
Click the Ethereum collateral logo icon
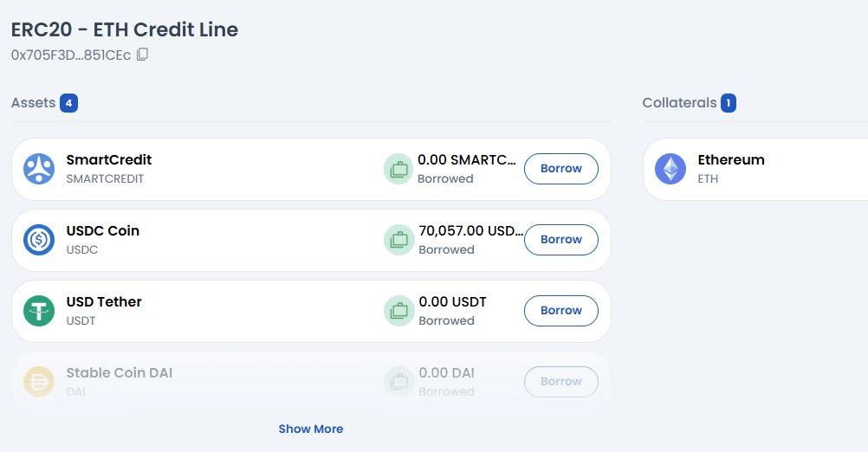click(x=670, y=169)
